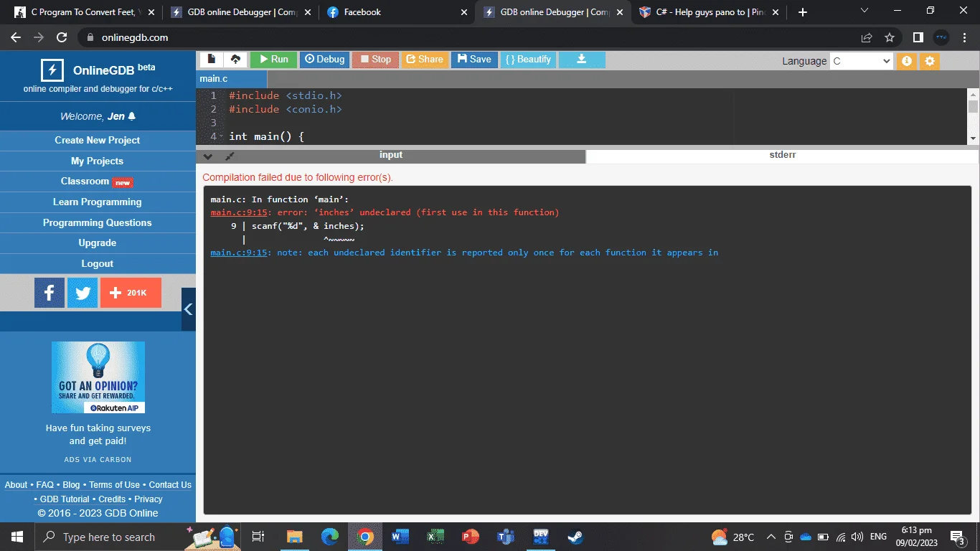Open the Language dropdown
The height and width of the screenshot is (551, 980).
(861, 61)
